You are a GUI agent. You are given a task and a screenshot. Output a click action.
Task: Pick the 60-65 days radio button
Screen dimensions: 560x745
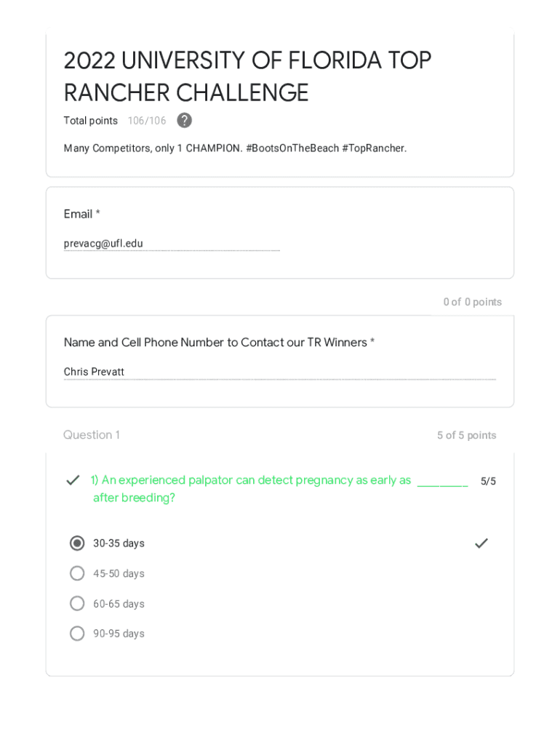(x=77, y=604)
